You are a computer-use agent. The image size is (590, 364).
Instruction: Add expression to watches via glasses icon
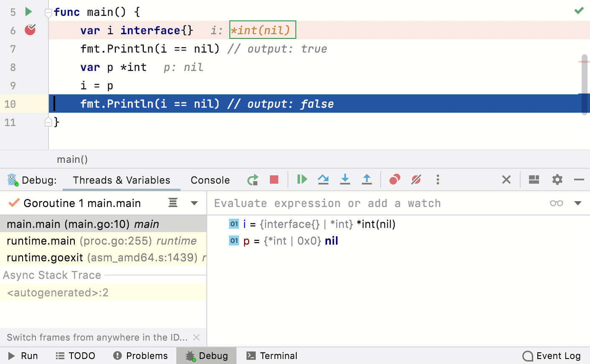557,203
